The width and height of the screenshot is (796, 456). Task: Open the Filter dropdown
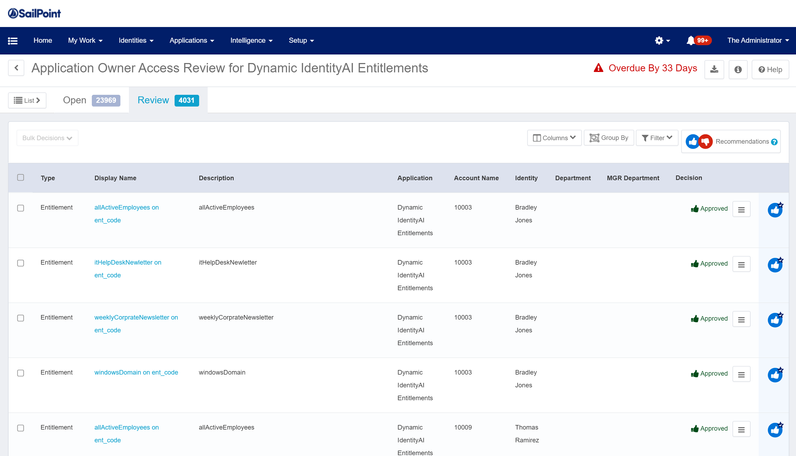(657, 138)
